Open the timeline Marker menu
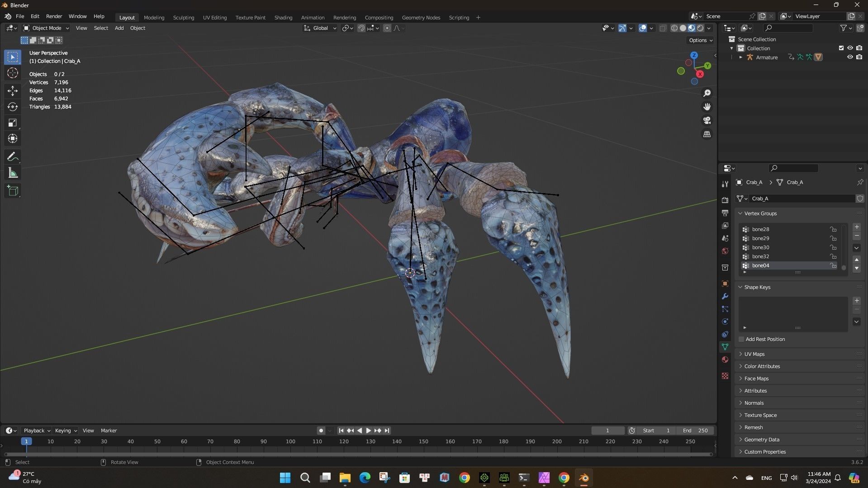868x488 pixels. (x=109, y=431)
